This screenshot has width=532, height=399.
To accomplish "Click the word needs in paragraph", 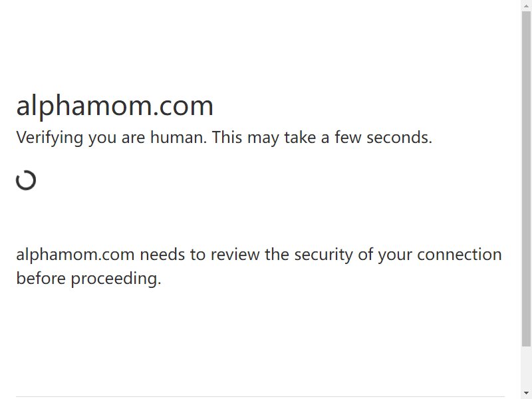I will click(162, 255).
